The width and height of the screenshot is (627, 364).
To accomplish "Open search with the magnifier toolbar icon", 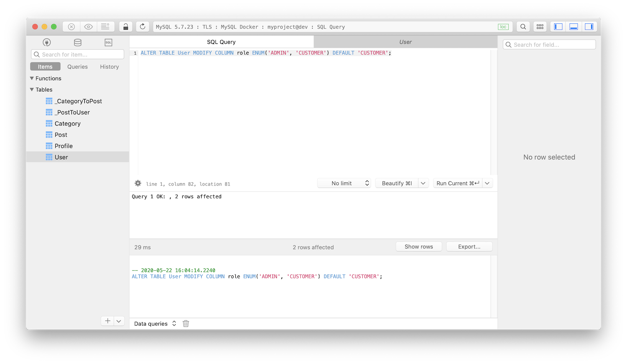I will pos(523,26).
